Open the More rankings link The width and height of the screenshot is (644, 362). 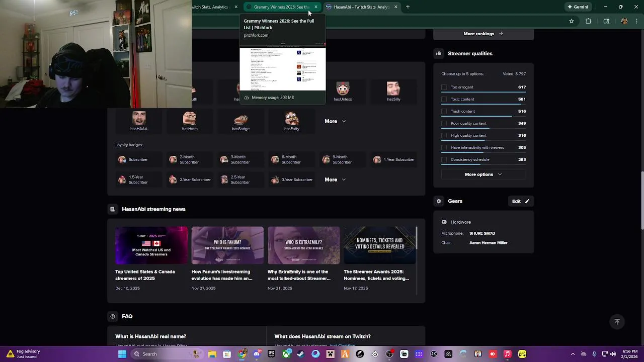click(483, 34)
